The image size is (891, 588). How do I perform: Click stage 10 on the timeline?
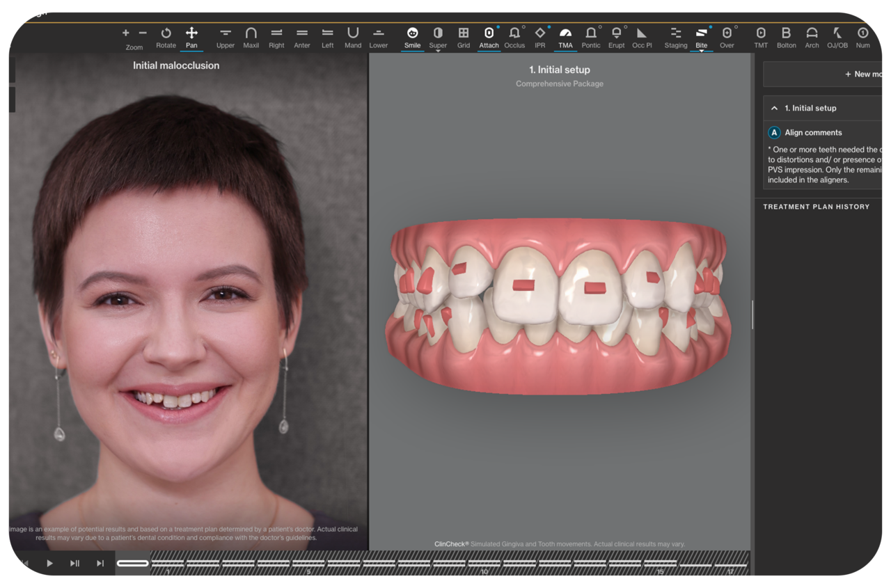pos(484,563)
